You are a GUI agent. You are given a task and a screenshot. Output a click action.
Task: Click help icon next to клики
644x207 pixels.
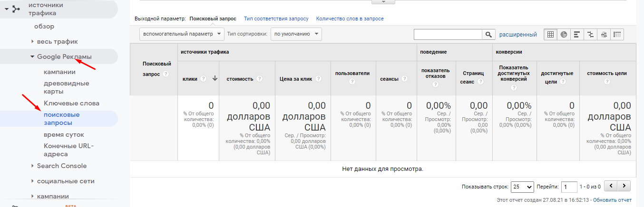tap(203, 79)
